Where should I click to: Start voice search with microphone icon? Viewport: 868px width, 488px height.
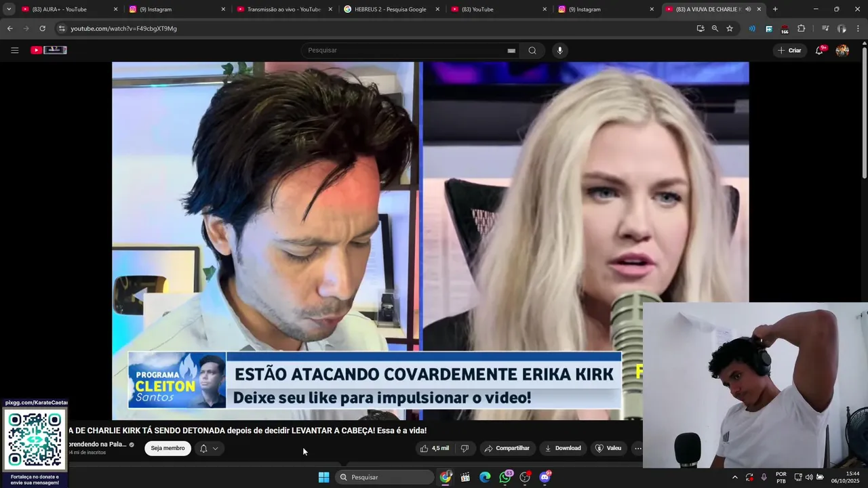[x=559, y=50]
